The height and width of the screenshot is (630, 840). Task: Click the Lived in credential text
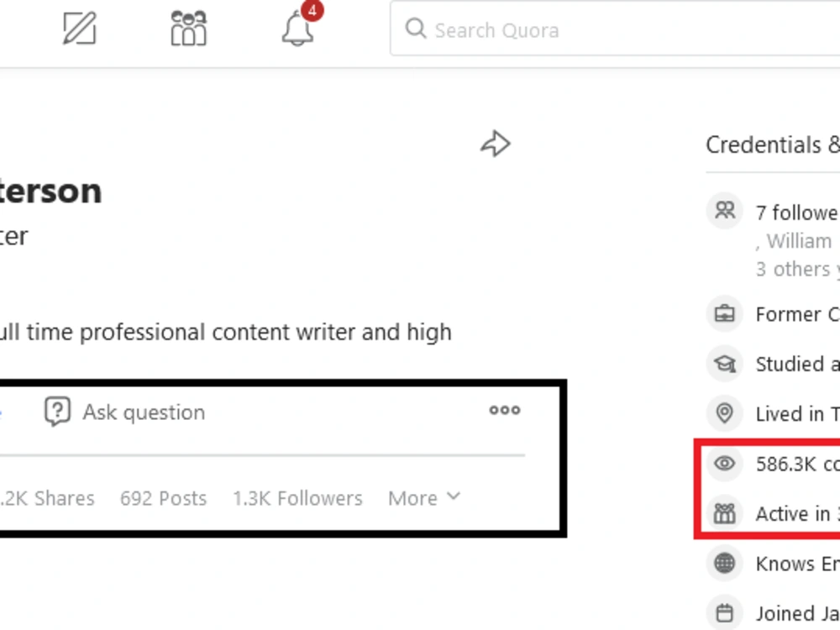(798, 413)
